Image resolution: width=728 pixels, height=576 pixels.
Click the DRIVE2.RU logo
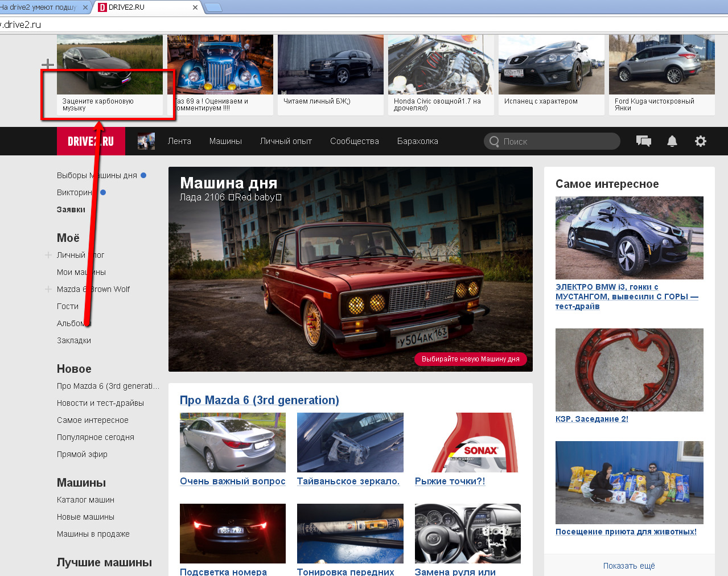click(x=91, y=141)
